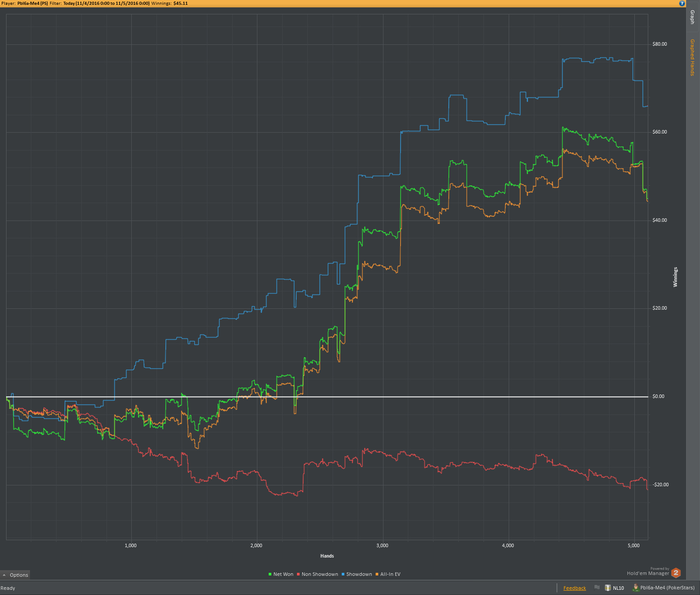Click the 4,000 hands axis label
The height and width of the screenshot is (595, 700).
click(x=508, y=545)
